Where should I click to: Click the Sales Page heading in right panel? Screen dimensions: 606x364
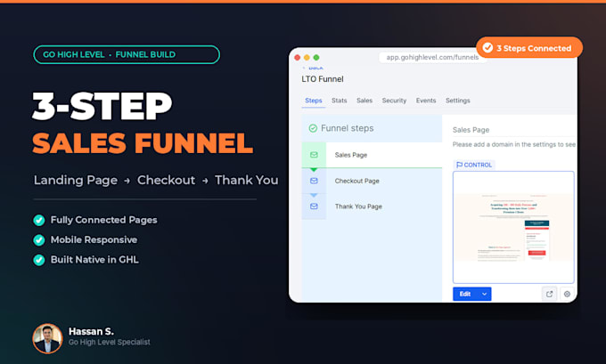pos(471,130)
